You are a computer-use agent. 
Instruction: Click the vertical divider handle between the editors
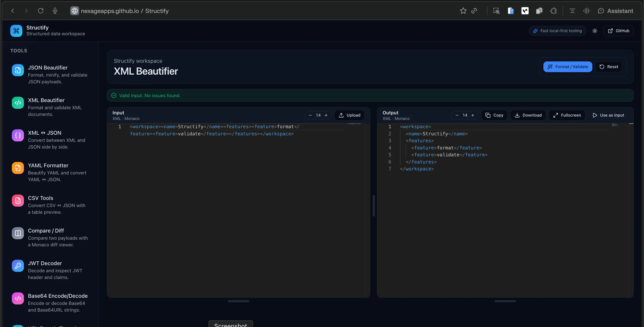374,205
